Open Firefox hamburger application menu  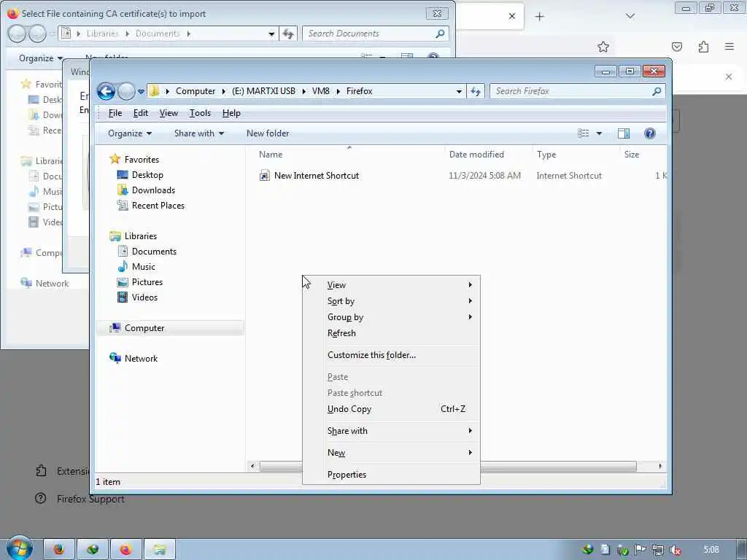pyautogui.click(x=729, y=47)
